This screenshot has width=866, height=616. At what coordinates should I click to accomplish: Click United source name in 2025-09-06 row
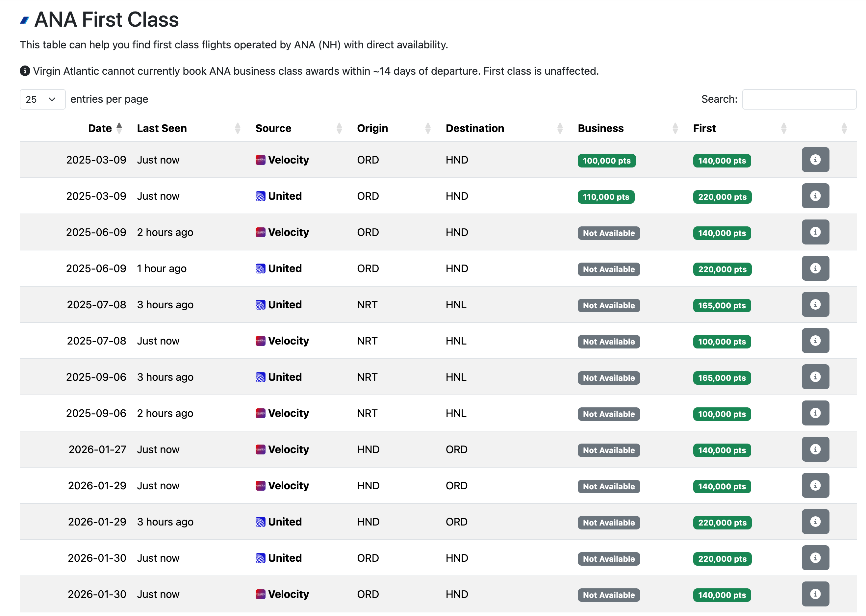click(285, 377)
